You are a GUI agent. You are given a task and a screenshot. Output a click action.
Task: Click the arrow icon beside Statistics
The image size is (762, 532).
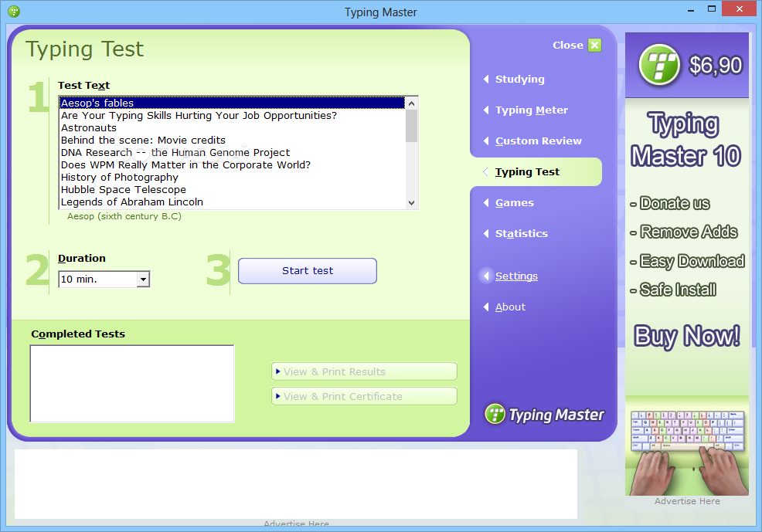(x=486, y=233)
